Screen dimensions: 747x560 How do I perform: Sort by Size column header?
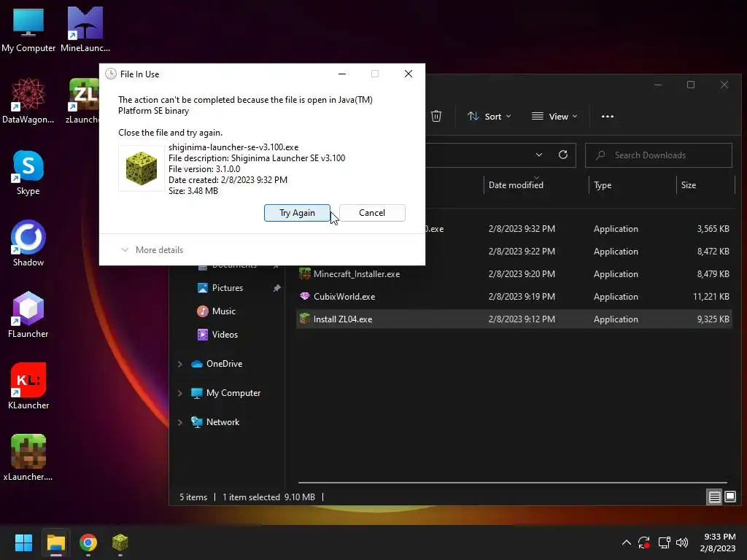pos(689,185)
